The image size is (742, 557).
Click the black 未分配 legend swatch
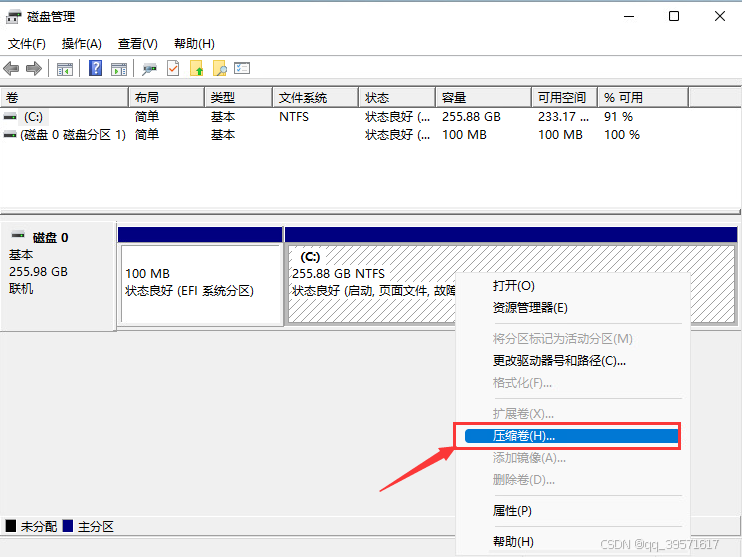(11, 526)
